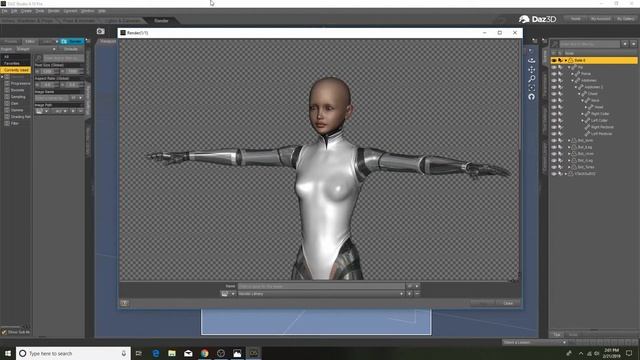Viewport: 640px width, 360px height.
Task: Switch to Pose & Animate activity tab
Action: [x=78, y=20]
